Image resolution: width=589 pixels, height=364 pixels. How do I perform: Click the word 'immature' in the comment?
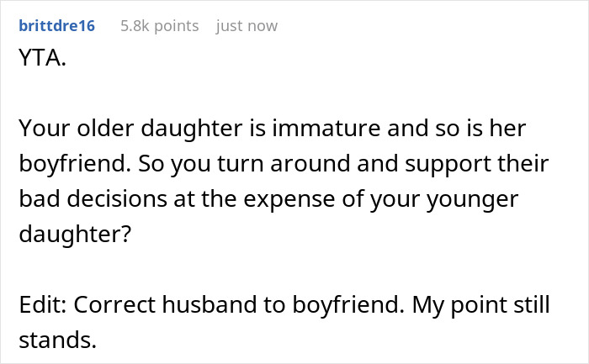point(326,128)
